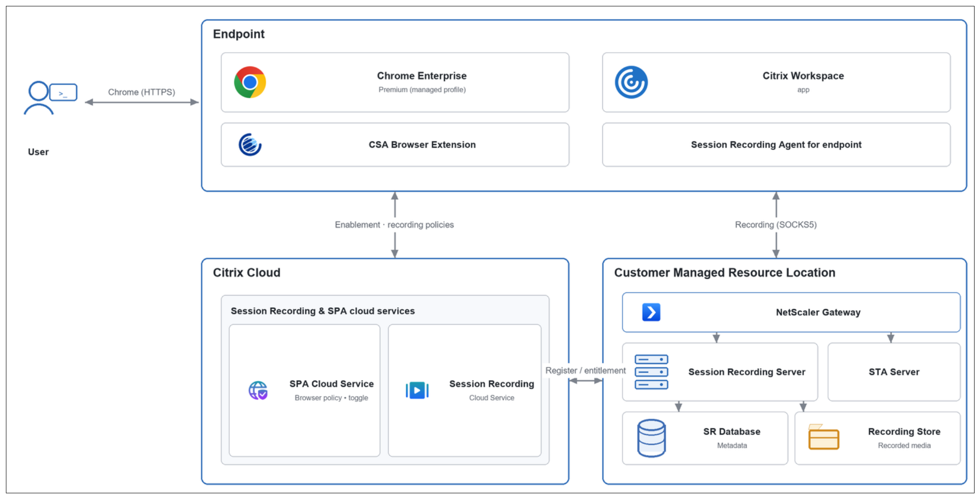Click the Recording Store folder icon
This screenshot has width=980, height=501.
pos(823,437)
